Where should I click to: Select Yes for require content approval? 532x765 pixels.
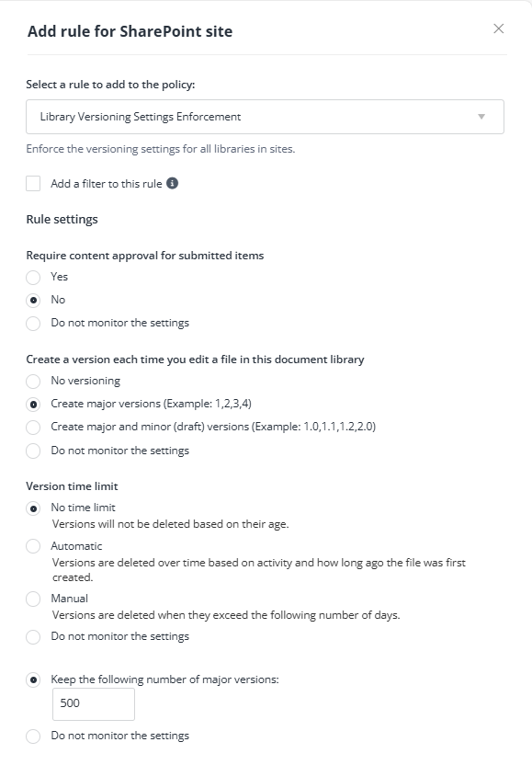pyautogui.click(x=33, y=277)
